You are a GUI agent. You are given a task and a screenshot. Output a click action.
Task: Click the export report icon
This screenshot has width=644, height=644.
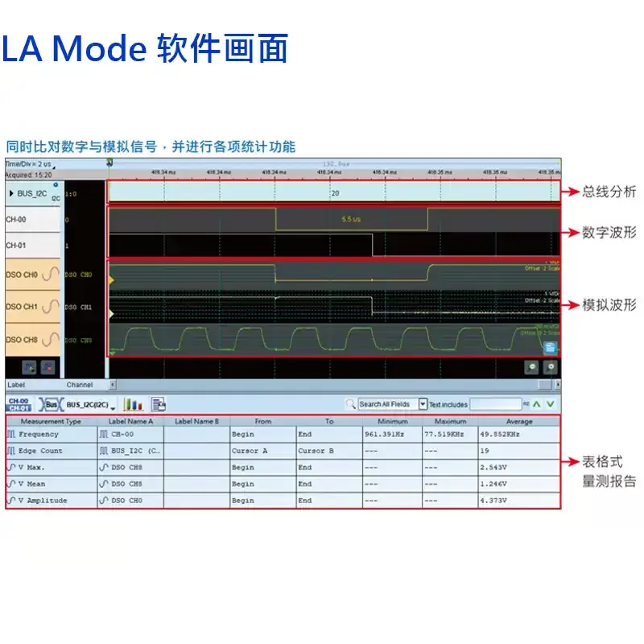pos(159,404)
